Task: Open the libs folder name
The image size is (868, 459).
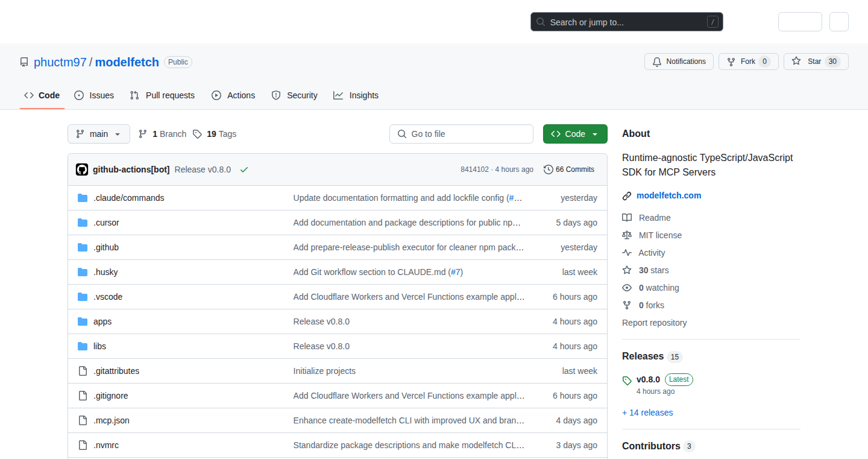Action: tap(99, 346)
